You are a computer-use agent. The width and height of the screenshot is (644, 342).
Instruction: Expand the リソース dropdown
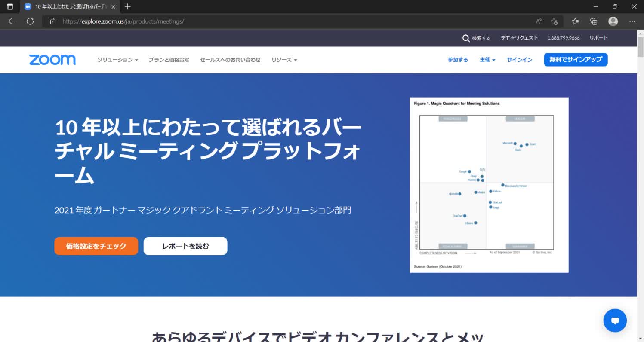pos(284,60)
